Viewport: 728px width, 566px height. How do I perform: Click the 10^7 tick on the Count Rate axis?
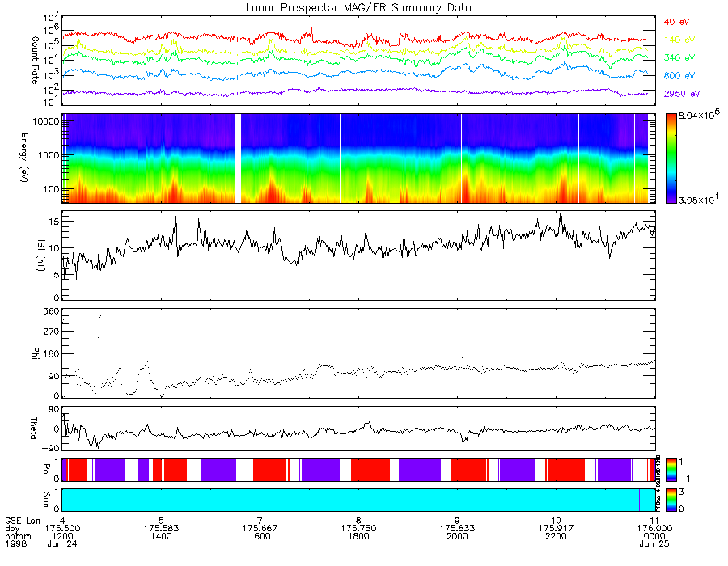(x=51, y=18)
